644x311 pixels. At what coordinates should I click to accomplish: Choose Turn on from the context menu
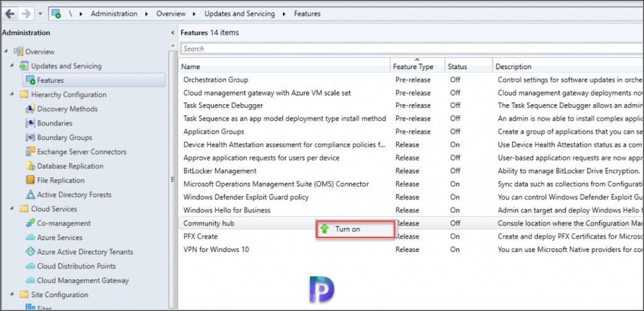[x=356, y=229]
